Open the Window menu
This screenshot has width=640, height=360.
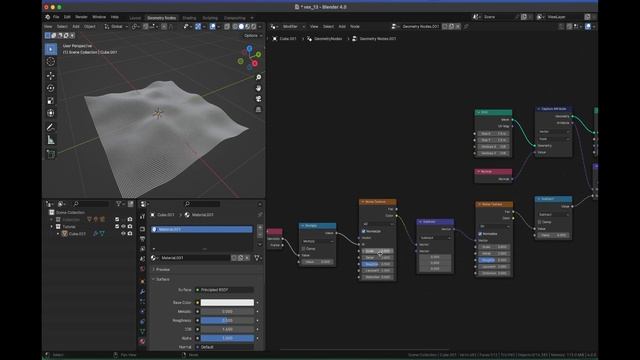99,17
